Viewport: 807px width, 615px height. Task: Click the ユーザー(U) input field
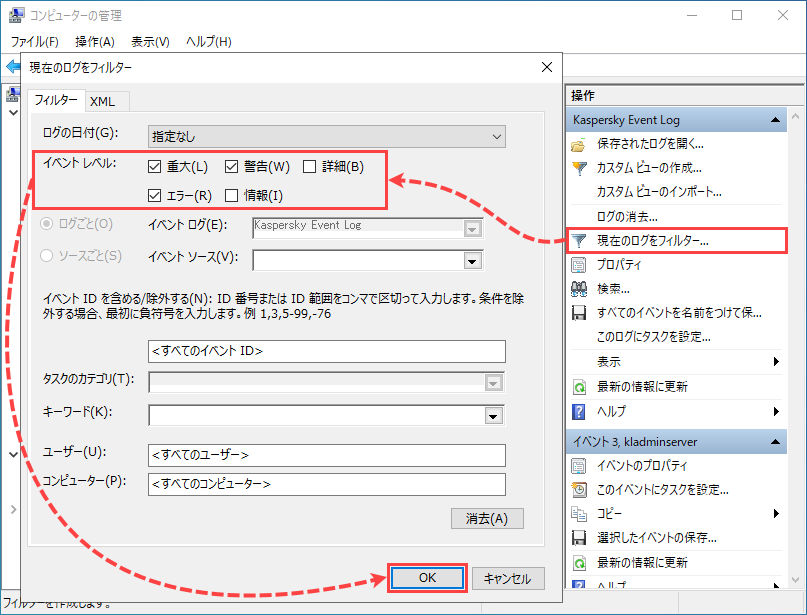point(327,455)
